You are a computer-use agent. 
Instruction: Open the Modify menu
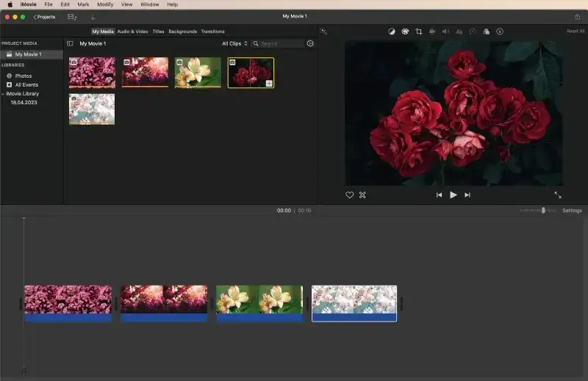tap(105, 4)
